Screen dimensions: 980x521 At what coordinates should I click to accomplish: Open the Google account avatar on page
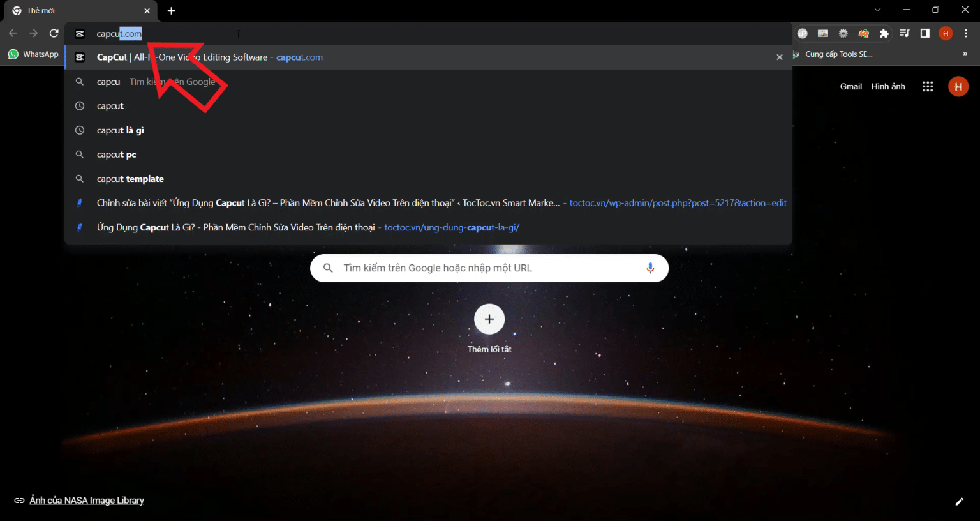[958, 86]
